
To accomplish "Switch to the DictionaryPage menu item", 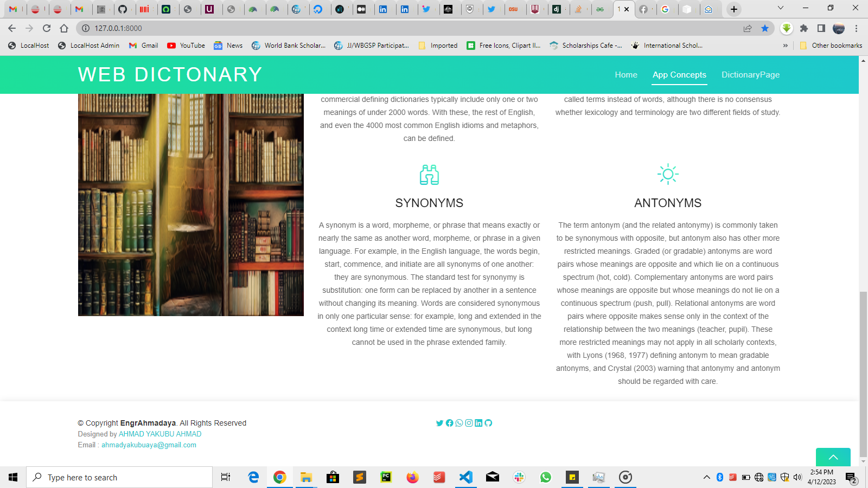I will tap(750, 75).
